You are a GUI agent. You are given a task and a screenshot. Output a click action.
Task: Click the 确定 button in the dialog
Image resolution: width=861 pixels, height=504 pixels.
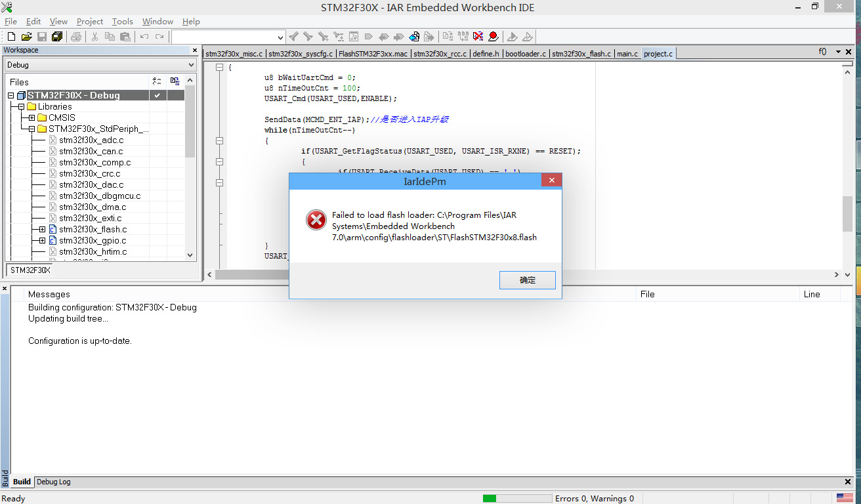(528, 280)
